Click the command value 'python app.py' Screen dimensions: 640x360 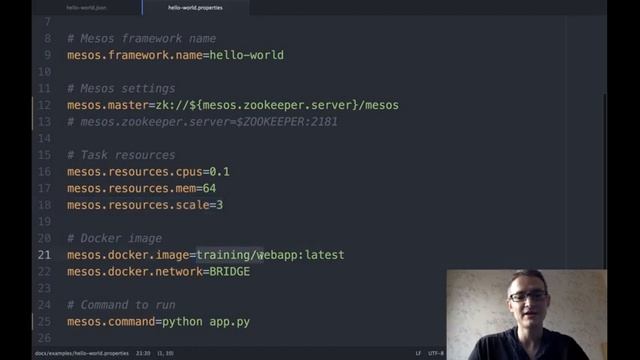tap(206, 322)
